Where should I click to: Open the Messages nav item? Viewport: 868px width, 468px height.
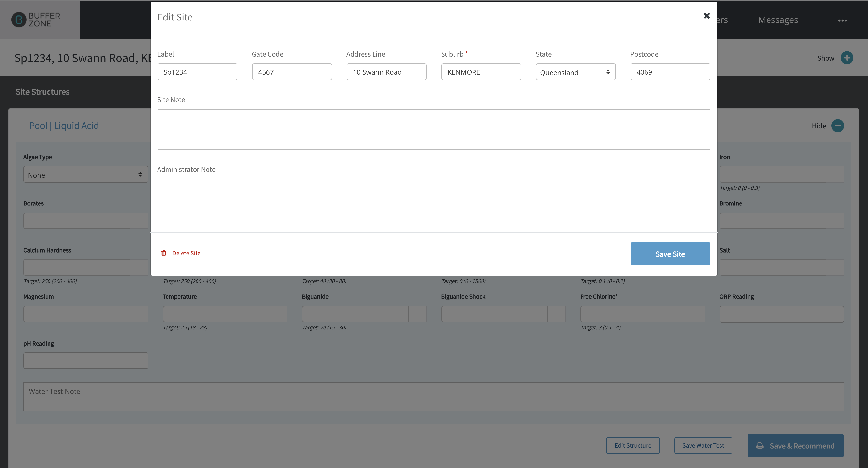(778, 20)
